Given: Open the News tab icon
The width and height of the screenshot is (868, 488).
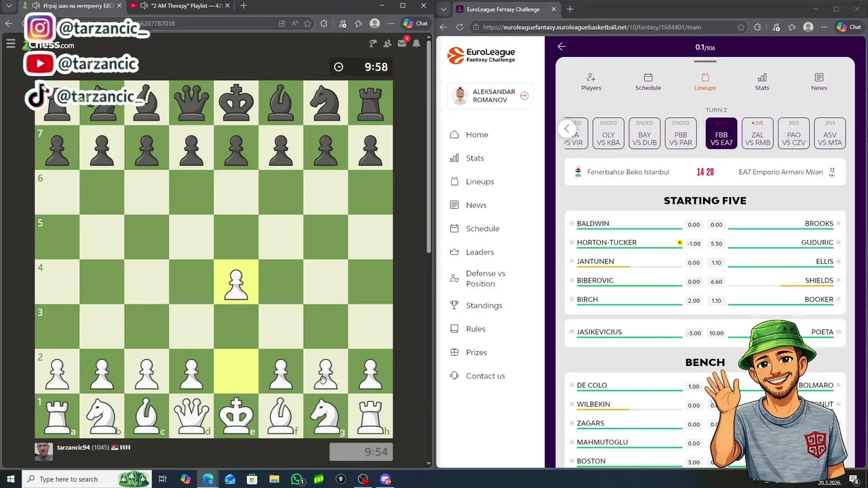Looking at the screenshot, I should [818, 77].
